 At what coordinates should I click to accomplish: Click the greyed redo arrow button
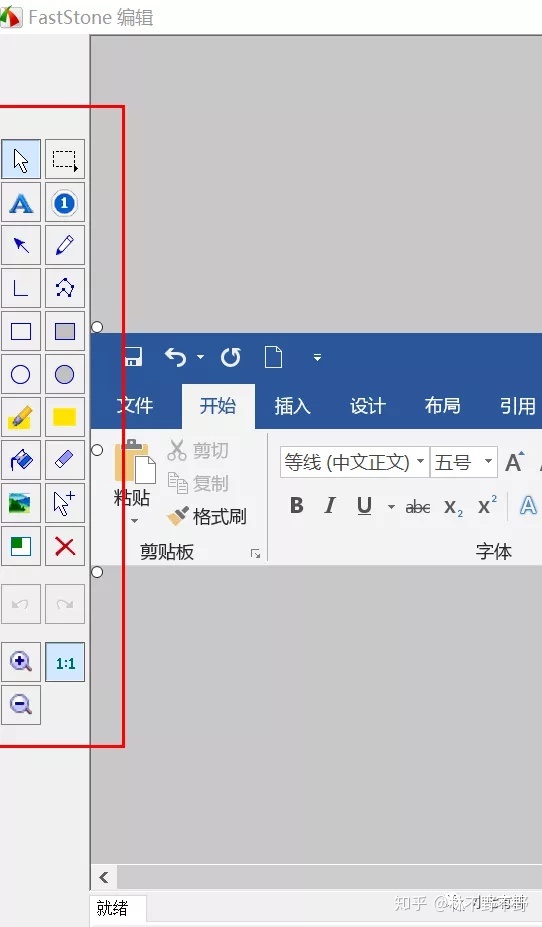64,604
